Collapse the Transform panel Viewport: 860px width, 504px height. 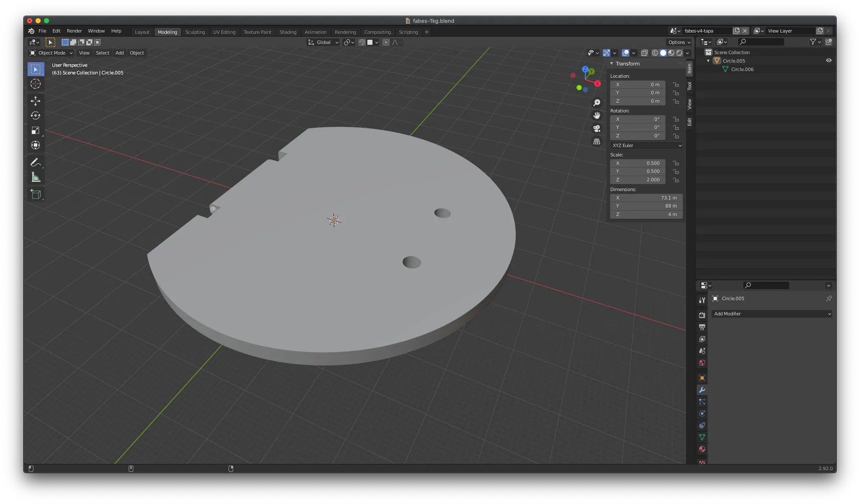coord(612,63)
